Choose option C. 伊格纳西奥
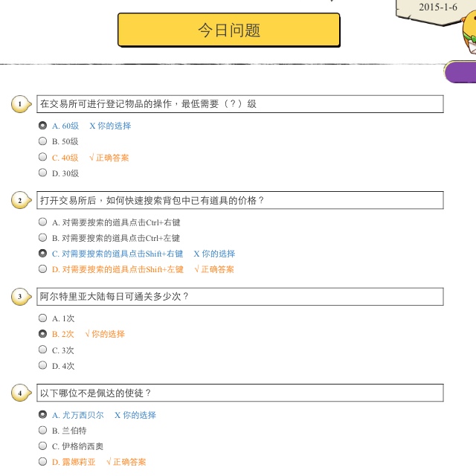This screenshot has width=476, height=476. [42, 446]
